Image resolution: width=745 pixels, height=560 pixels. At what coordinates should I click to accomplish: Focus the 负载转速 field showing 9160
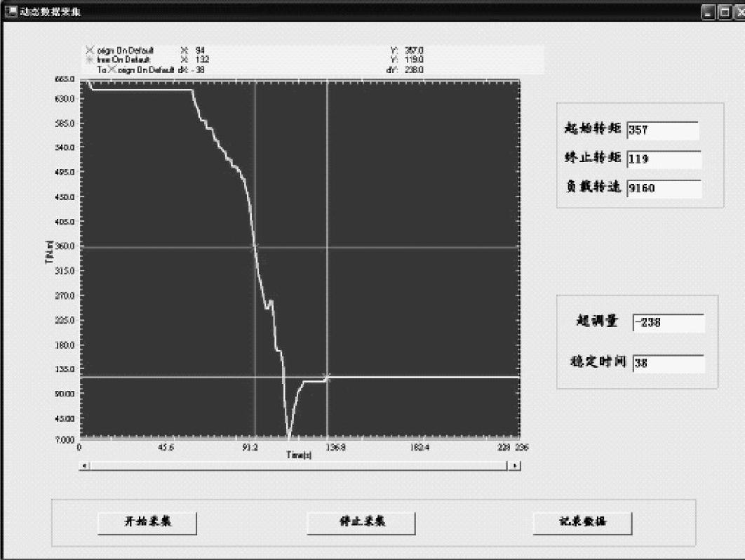click(664, 188)
